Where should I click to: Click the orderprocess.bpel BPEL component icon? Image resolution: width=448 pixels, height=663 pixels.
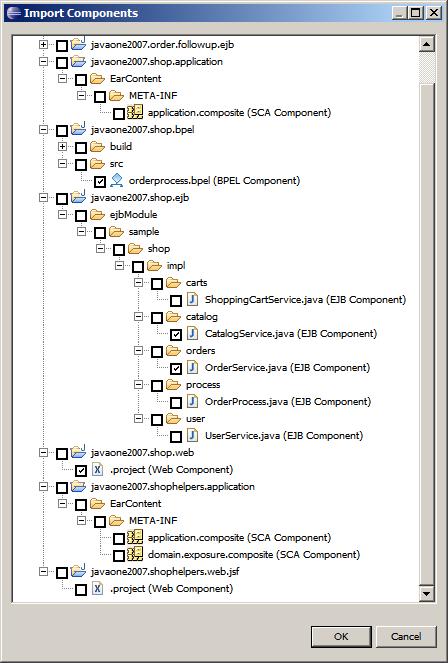[x=116, y=181]
